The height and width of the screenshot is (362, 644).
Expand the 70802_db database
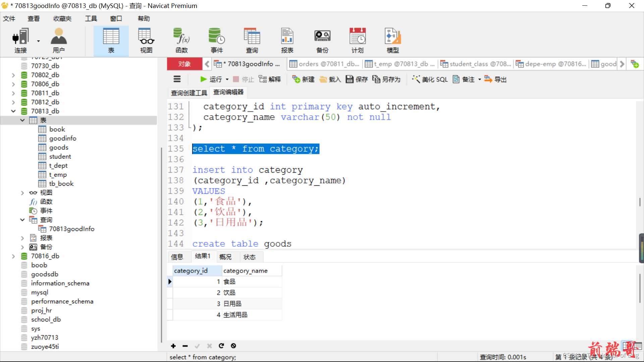click(x=13, y=75)
